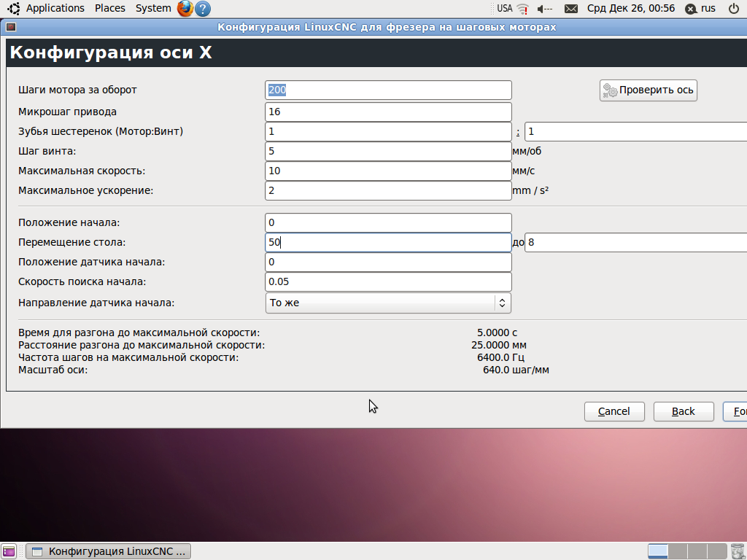747x560 pixels.
Task: Click the Конфигурация оси X heading
Action: click(x=111, y=52)
